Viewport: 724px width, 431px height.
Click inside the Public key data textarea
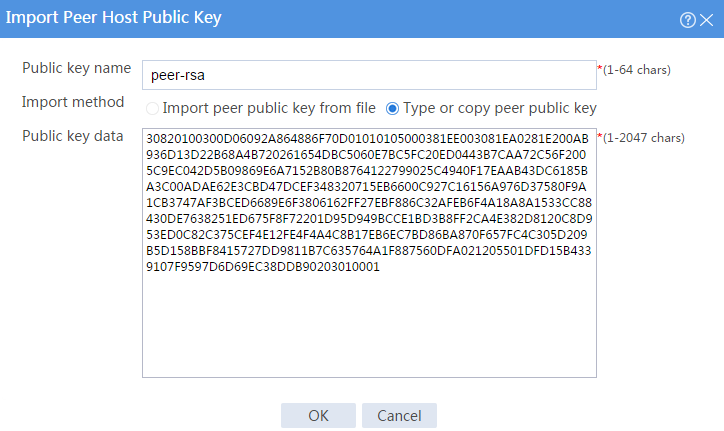click(x=369, y=253)
